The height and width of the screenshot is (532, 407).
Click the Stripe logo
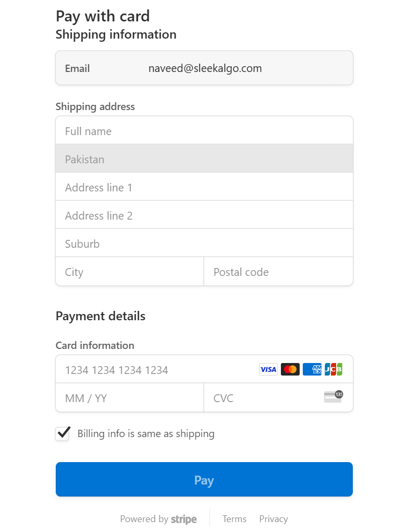(x=184, y=519)
